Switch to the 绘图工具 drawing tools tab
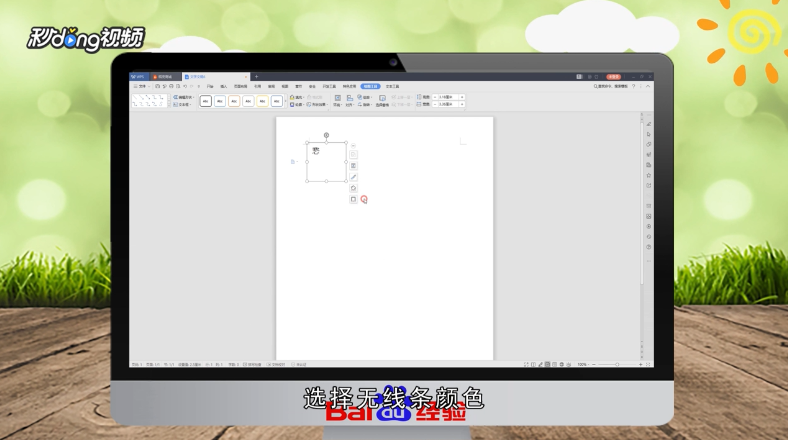788x440 pixels. pos(370,86)
